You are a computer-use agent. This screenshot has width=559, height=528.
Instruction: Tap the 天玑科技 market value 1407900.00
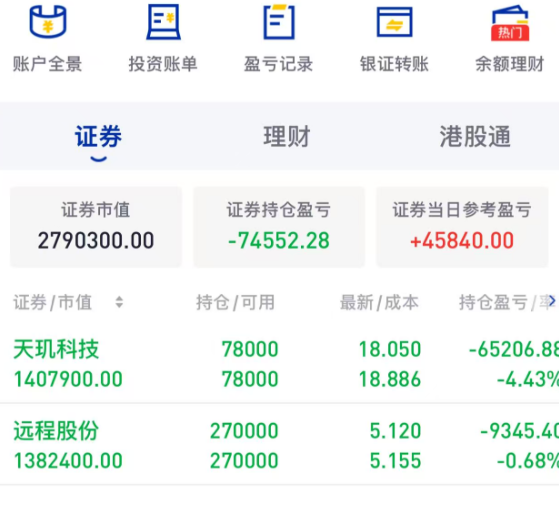click(68, 379)
